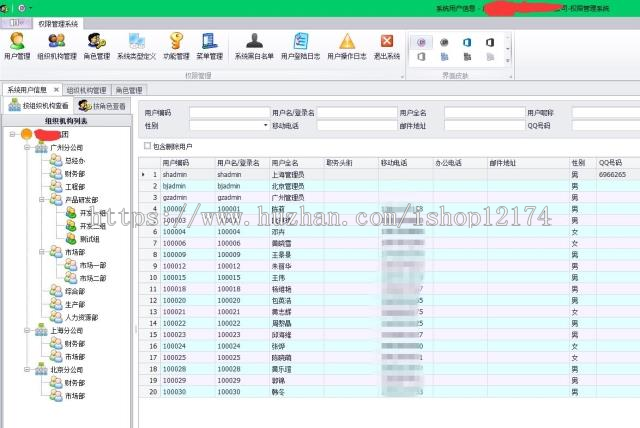Screen dimensions: 640x428
Task: Select 综合部 in the tree
Action: click(75, 291)
